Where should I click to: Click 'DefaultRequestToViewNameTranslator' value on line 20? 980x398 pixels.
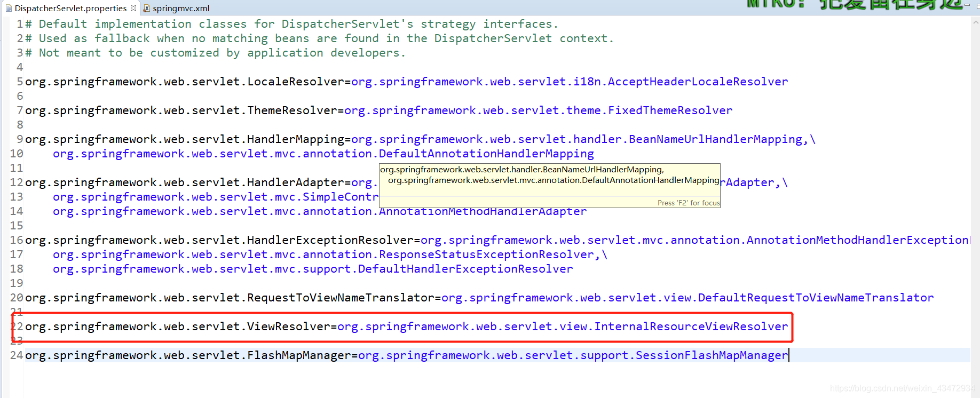816,298
